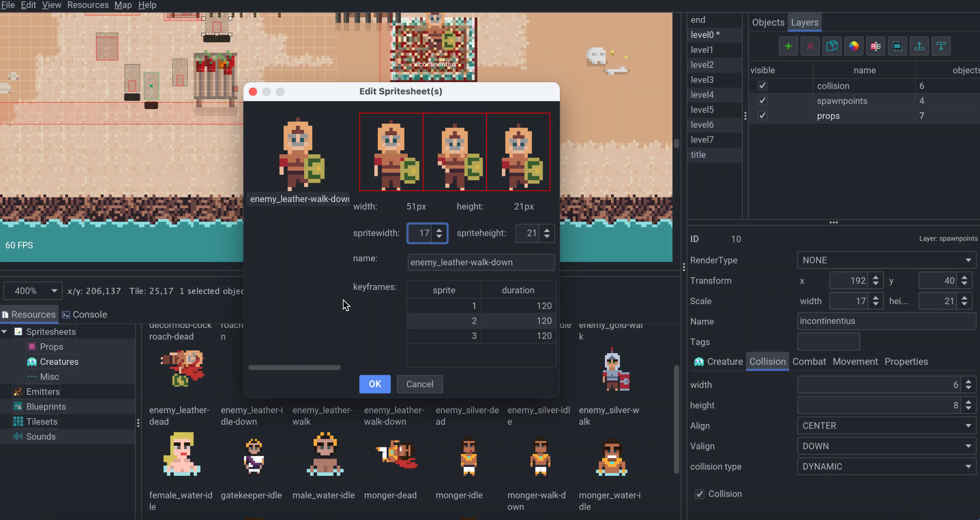Click the select layer objects icon
This screenshot has height=520, width=980.
(x=897, y=46)
